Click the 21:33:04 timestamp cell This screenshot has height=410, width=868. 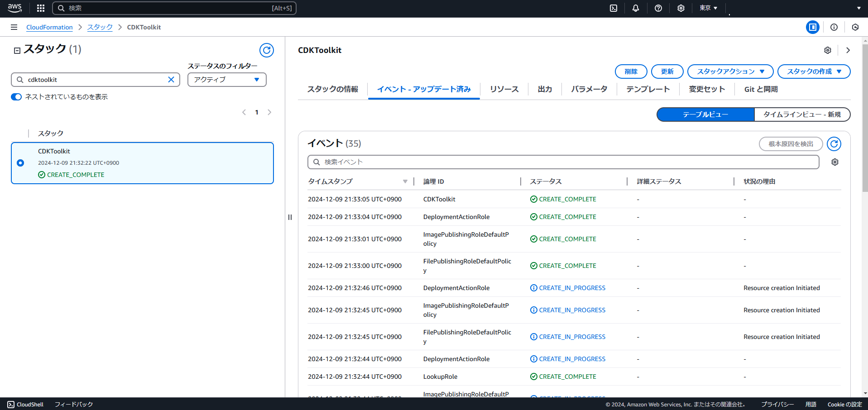tap(355, 217)
